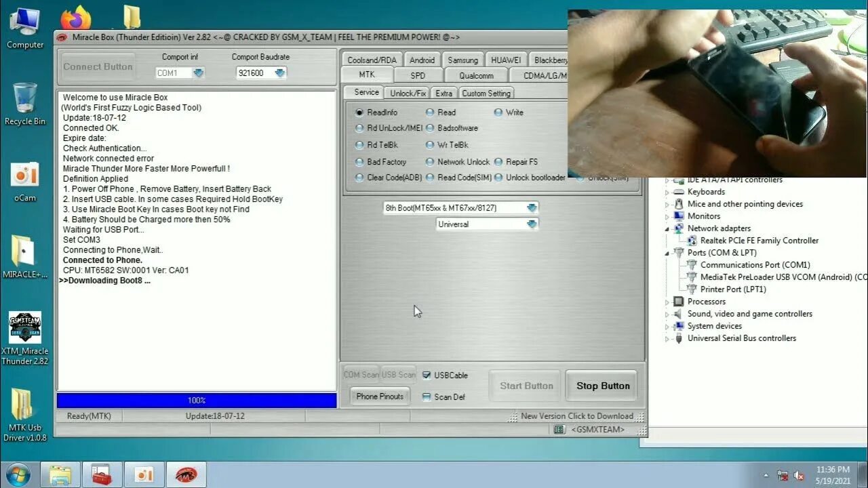The width and height of the screenshot is (868, 488).
Task: Click the Windows Start orb
Action: click(x=18, y=474)
